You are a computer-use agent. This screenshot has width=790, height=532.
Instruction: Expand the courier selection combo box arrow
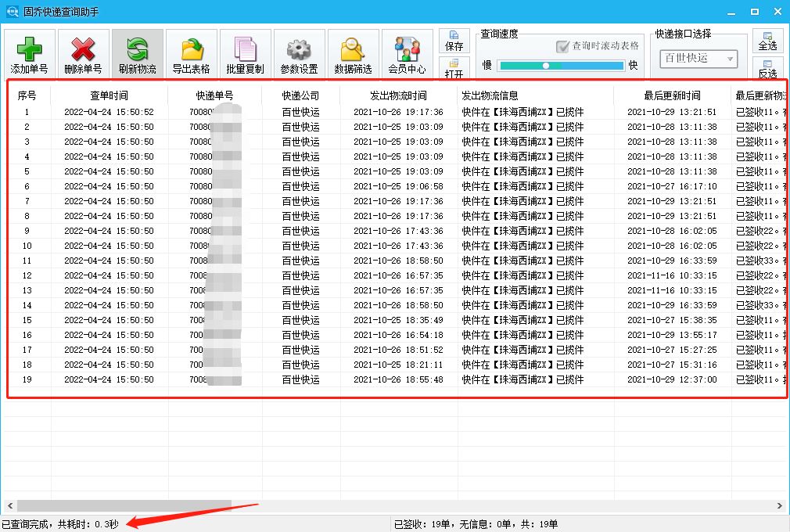[x=728, y=59]
